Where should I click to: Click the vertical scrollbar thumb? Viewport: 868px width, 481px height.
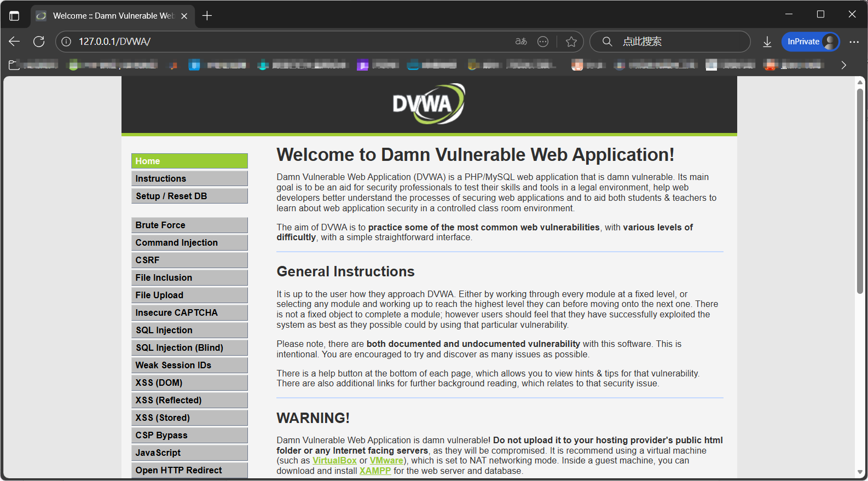pyautogui.click(x=860, y=192)
